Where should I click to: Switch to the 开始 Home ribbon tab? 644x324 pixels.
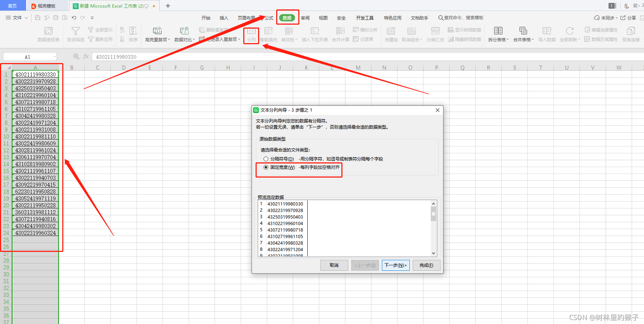(206, 18)
